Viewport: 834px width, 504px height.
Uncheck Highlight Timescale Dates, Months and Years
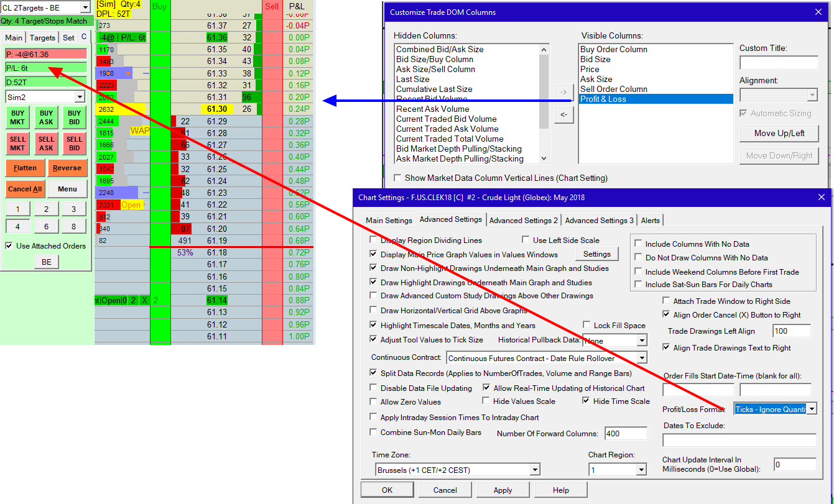373,325
